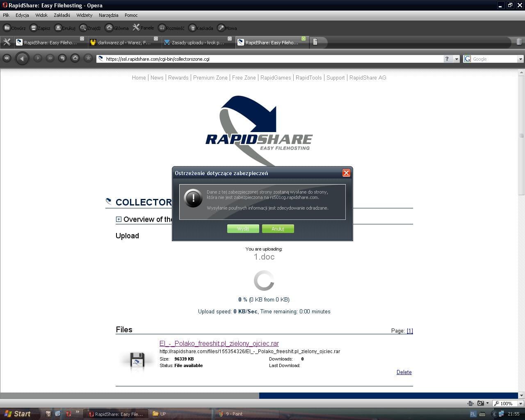Click the Drukuj print icon
The width and height of the screenshot is (525, 420).
tap(58, 28)
